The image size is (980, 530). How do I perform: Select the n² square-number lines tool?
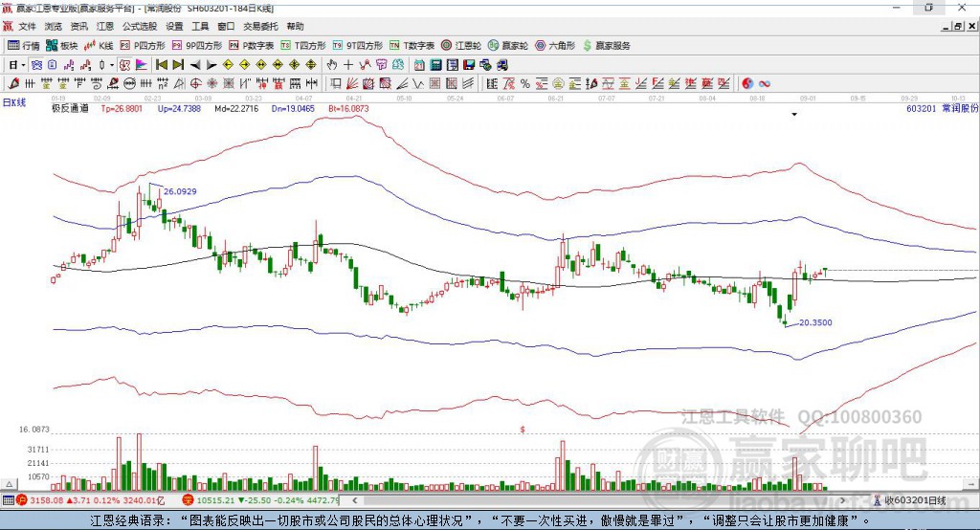[163, 83]
